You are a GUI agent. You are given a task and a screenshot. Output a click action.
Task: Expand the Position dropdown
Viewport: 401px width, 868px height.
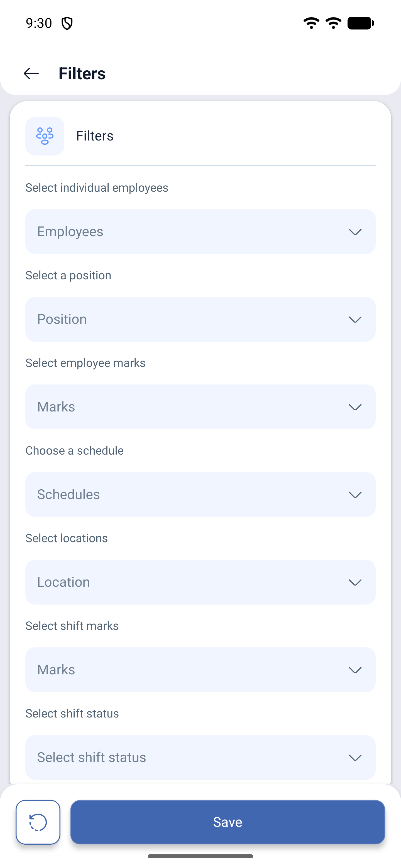click(x=200, y=319)
